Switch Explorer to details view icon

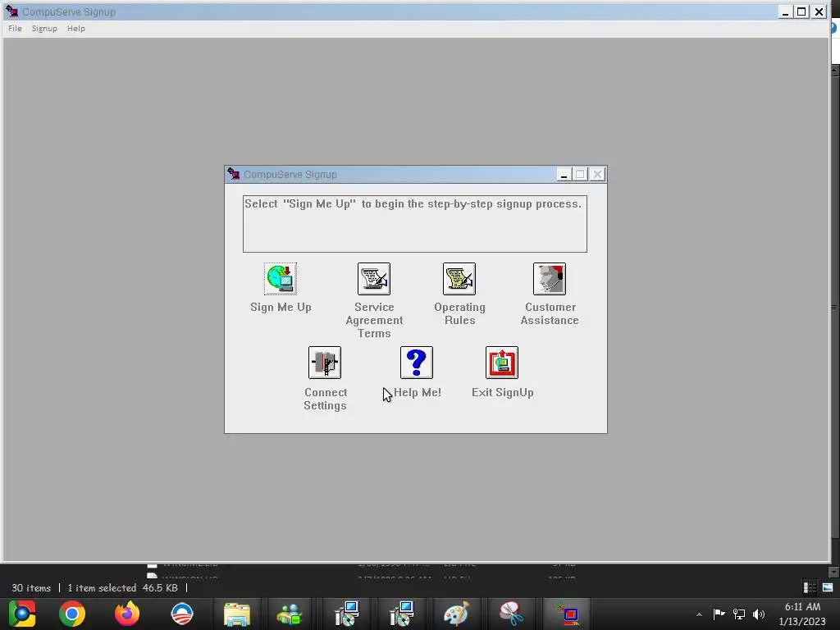tap(810, 587)
